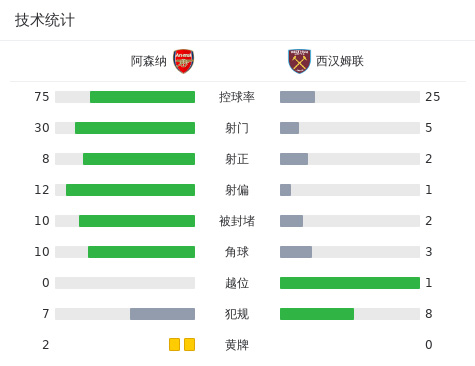
Task: Click West Ham's green 犯规 fouls bar
Action: pyautogui.click(x=317, y=314)
